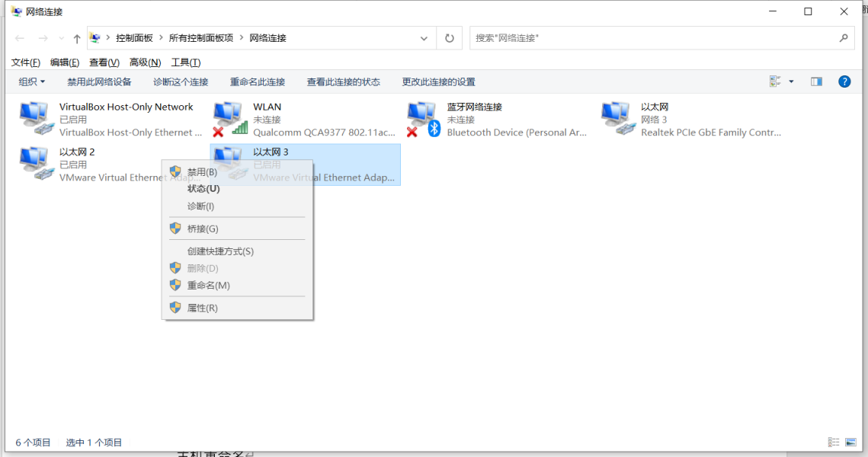
Task: Click the 以太网 Realtek adapter icon
Action: click(618, 118)
